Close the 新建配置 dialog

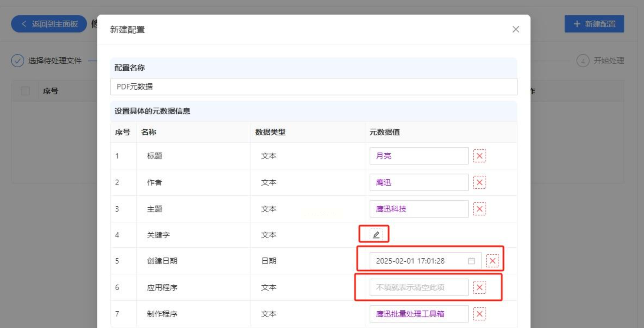click(515, 29)
